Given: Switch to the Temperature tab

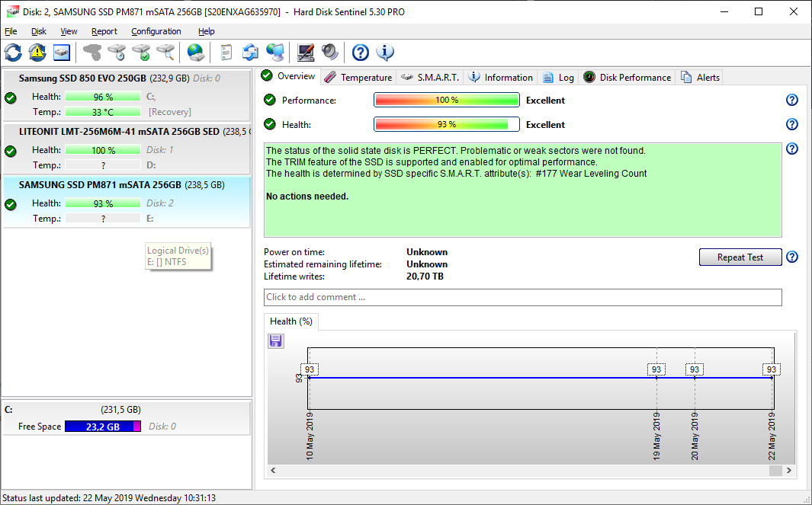Looking at the screenshot, I should (358, 77).
